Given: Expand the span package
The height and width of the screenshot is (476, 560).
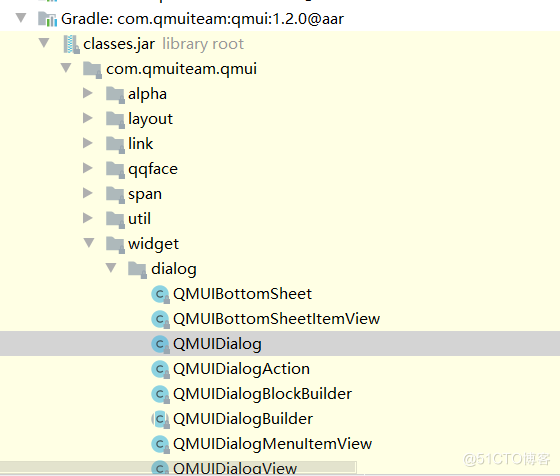Looking at the screenshot, I should point(88,193).
